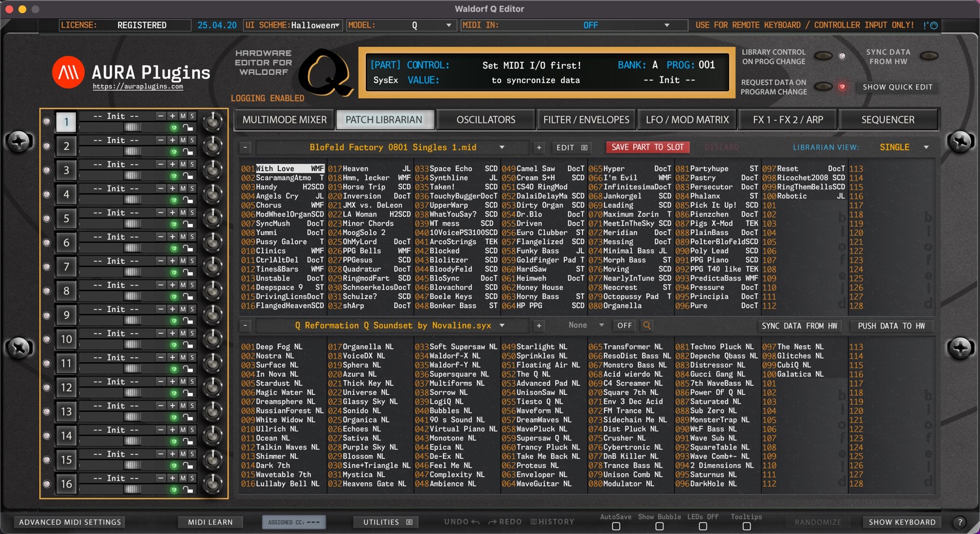Open the History list

[552, 522]
